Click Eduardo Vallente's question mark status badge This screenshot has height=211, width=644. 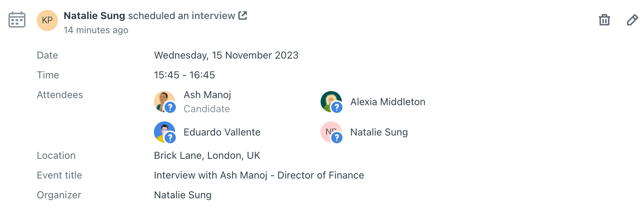[x=170, y=137]
